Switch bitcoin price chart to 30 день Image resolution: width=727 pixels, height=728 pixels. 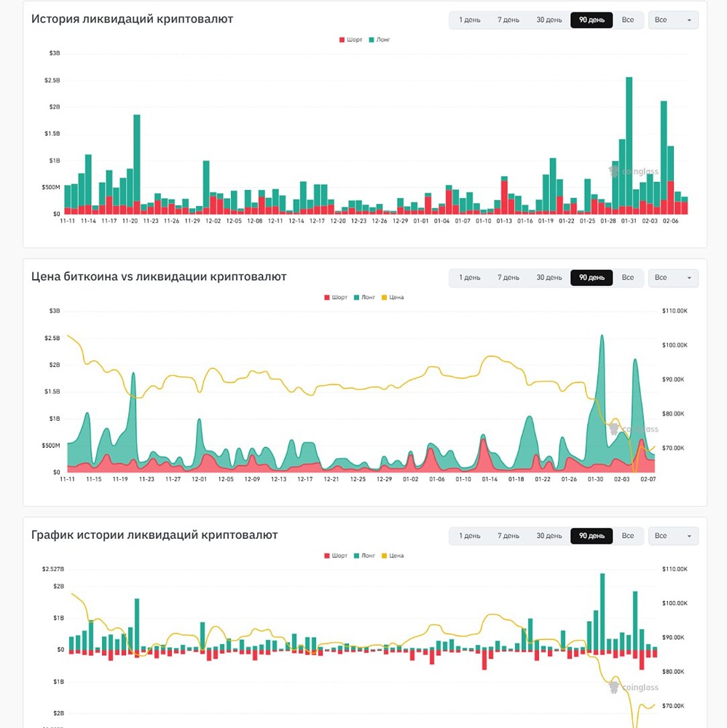[549, 277]
